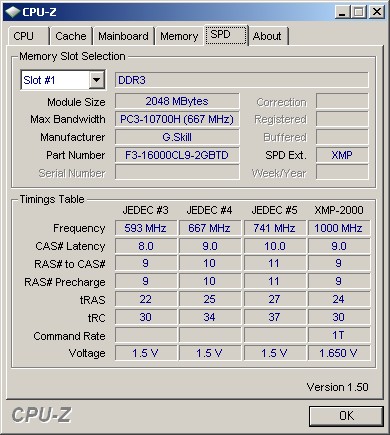Click tRC value 37
The height and width of the screenshot is (435, 390).
(x=275, y=317)
